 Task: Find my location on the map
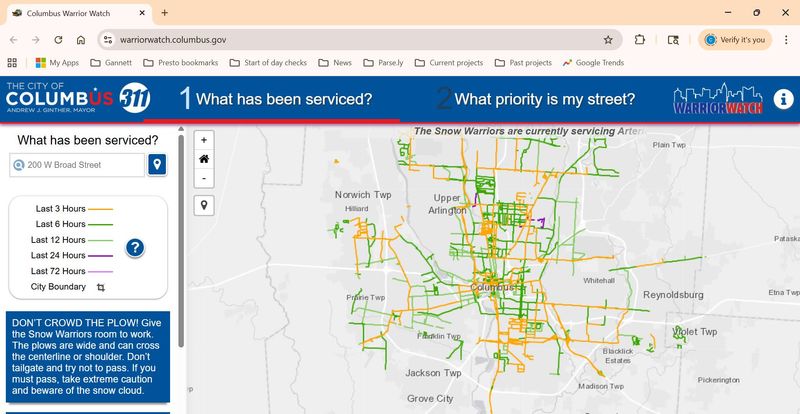tap(204, 205)
